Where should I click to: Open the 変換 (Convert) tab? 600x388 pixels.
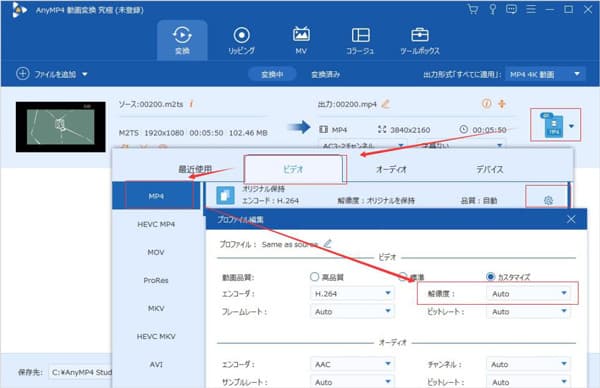point(182,40)
